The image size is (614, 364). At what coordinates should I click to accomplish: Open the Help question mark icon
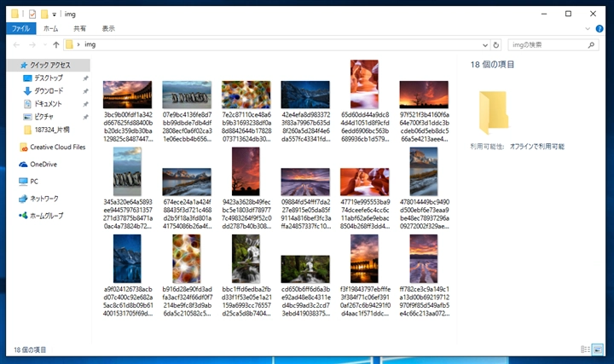(600, 29)
